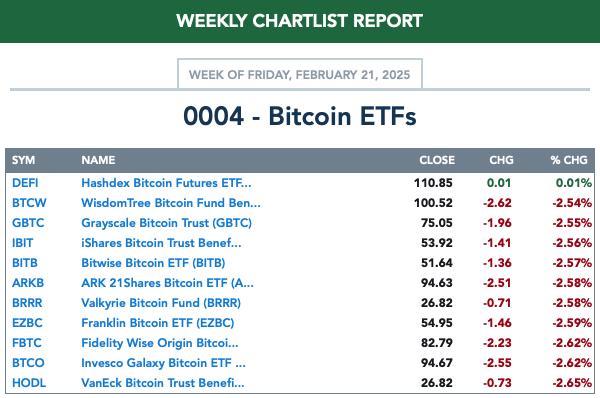
Task: Sort table by CLOSE column header
Action: click(437, 160)
